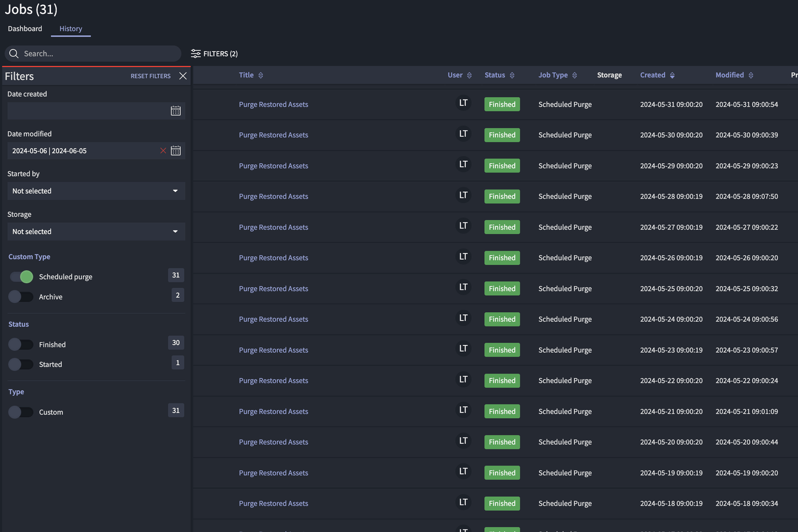Sort by Title column arrows
798x532 pixels.
click(261, 75)
